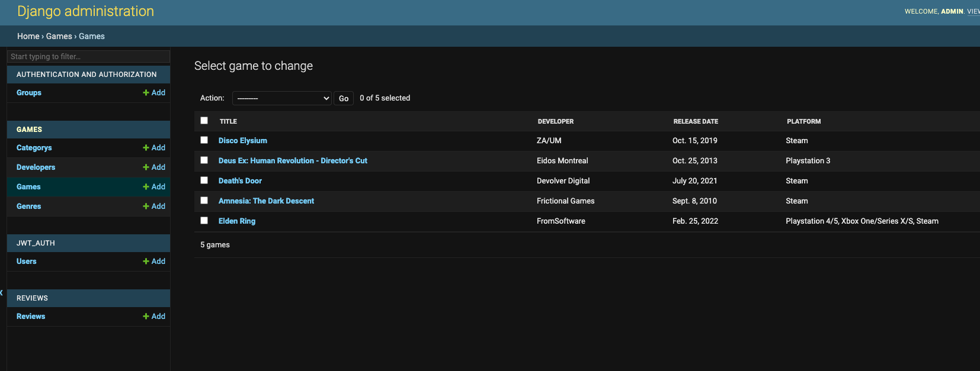
Task: Focus the sidebar filter input field
Action: (88, 57)
